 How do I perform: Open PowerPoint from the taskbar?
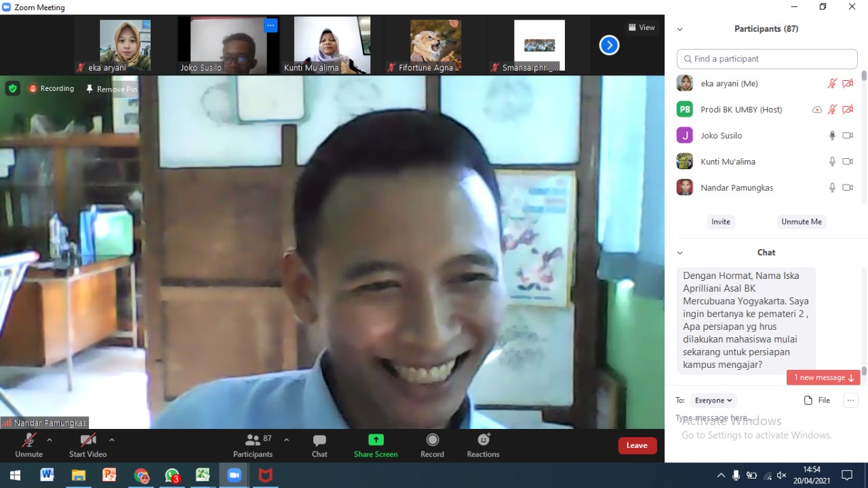[x=109, y=475]
